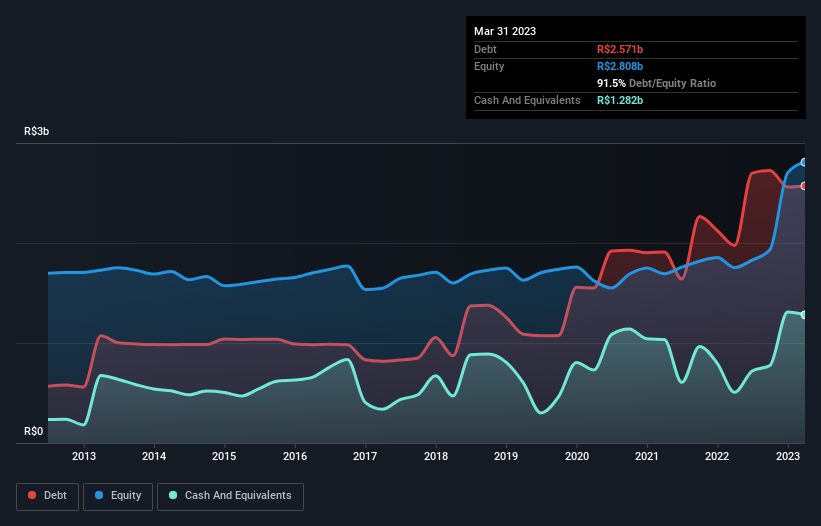The image size is (821, 526).
Task: Click the 2023 x-axis label
Action: pyautogui.click(x=787, y=456)
